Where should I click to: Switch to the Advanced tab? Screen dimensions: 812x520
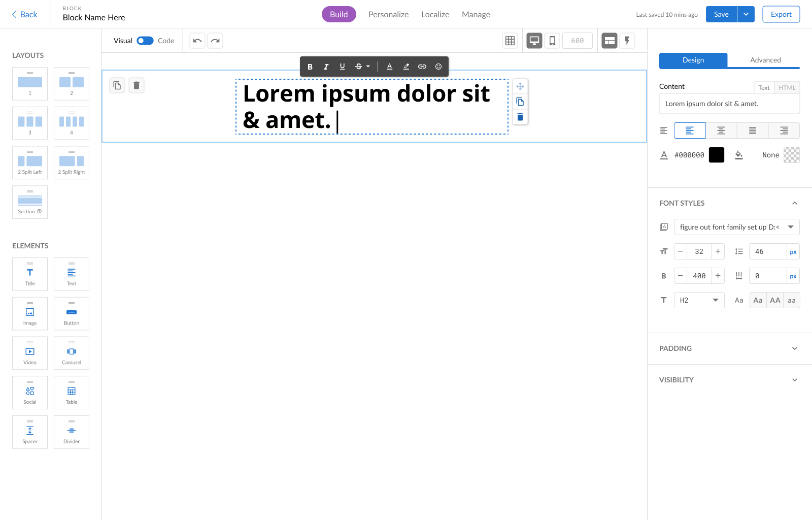765,60
